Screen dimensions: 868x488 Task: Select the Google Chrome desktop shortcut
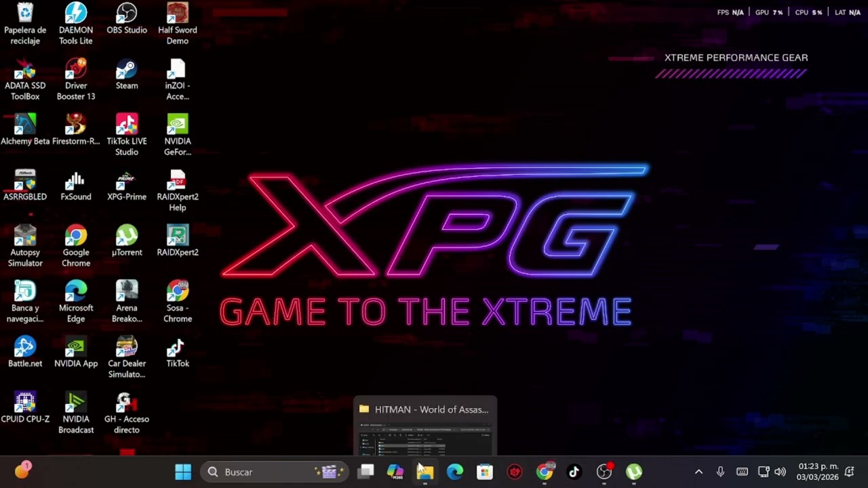76,246
